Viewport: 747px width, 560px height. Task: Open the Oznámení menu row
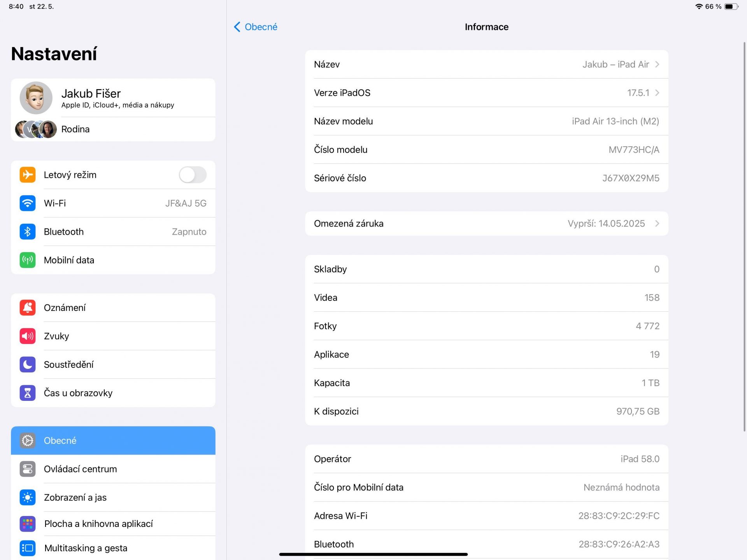113,307
